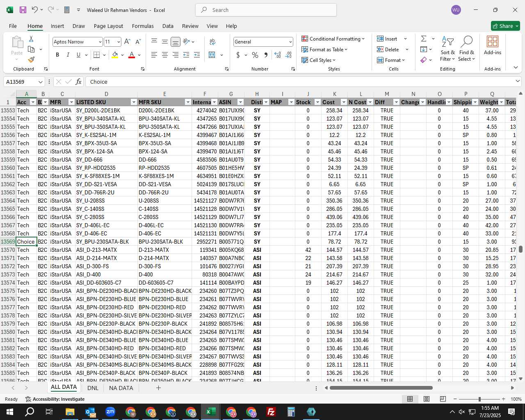Click the Align Right icon
This screenshot has height=420, width=525.
coord(175,55)
